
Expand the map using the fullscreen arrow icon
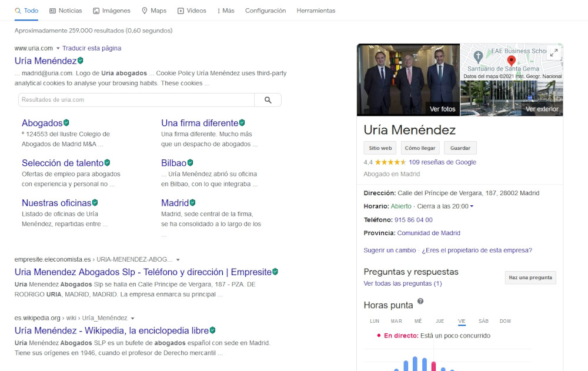[553, 52]
